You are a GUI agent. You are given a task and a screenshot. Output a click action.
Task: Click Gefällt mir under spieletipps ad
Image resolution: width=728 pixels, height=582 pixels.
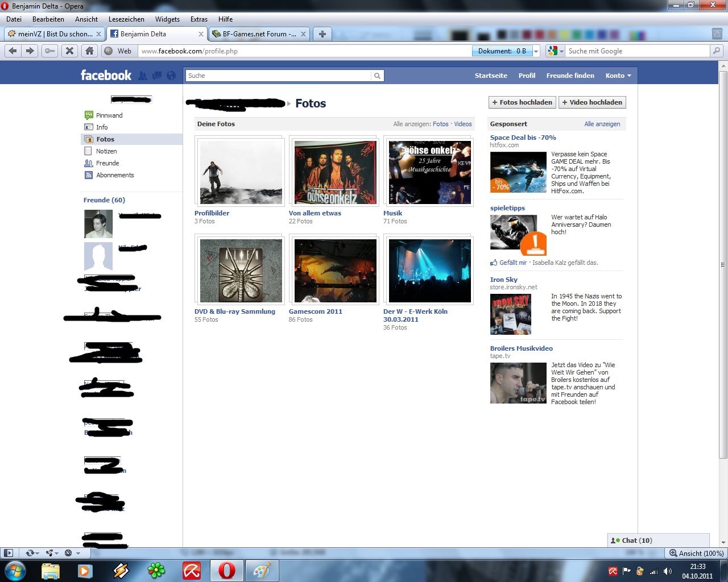tap(513, 263)
